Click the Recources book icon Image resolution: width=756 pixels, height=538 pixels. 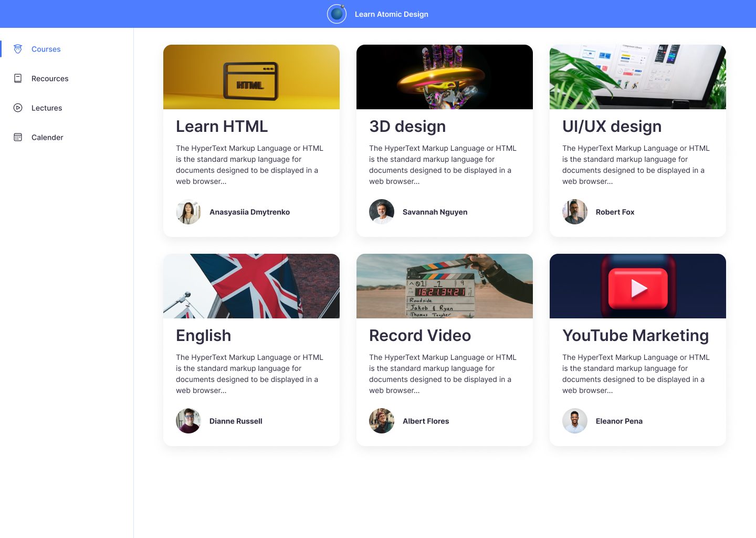coord(18,78)
